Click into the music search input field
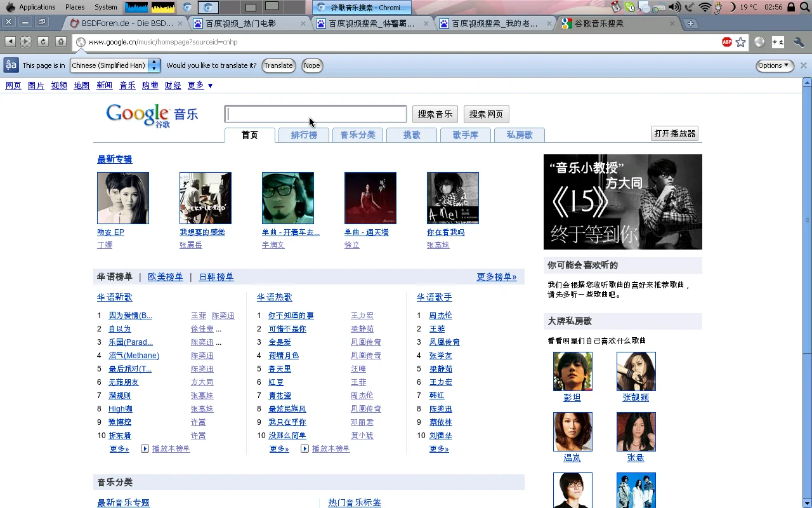The image size is (812, 508). pyautogui.click(x=316, y=114)
